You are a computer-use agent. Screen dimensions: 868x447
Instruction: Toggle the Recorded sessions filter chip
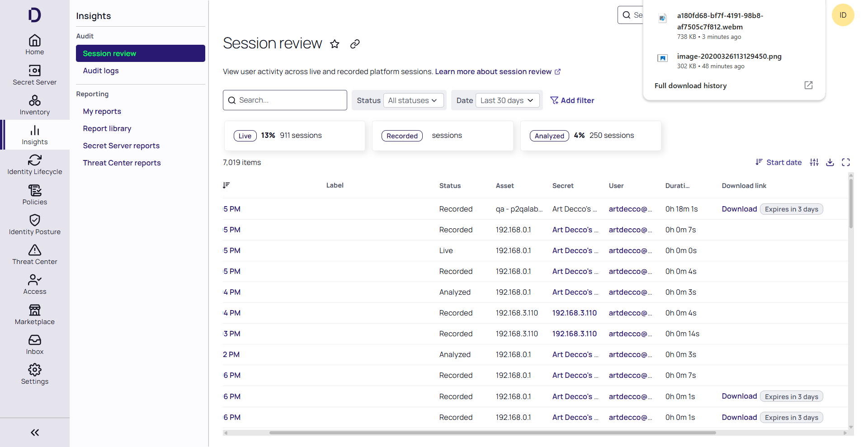pos(402,136)
